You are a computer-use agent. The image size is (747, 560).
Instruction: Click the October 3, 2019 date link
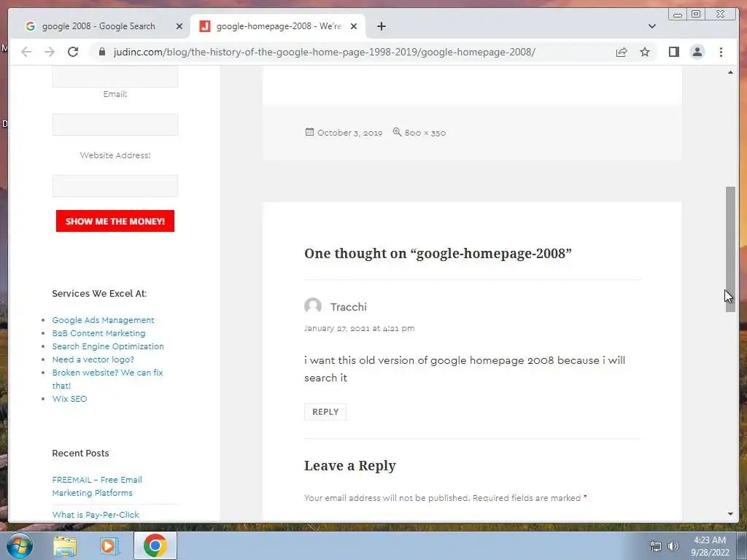coord(349,133)
